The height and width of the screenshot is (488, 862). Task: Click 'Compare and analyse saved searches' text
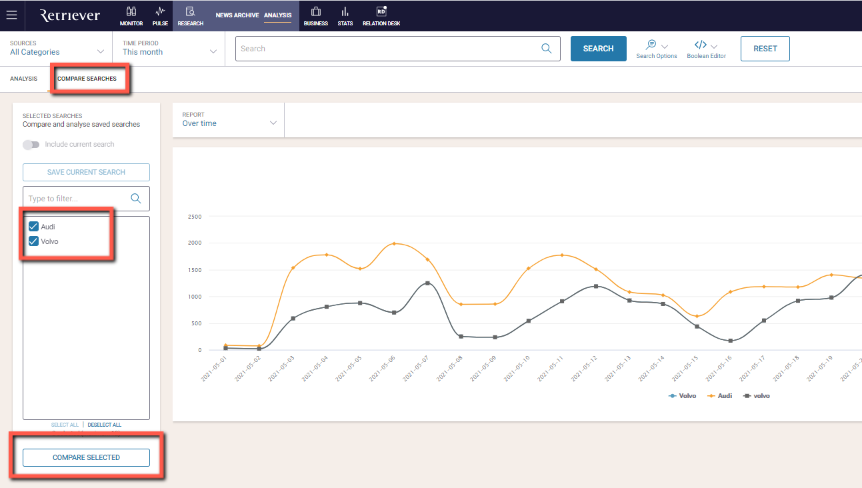pyautogui.click(x=81, y=125)
